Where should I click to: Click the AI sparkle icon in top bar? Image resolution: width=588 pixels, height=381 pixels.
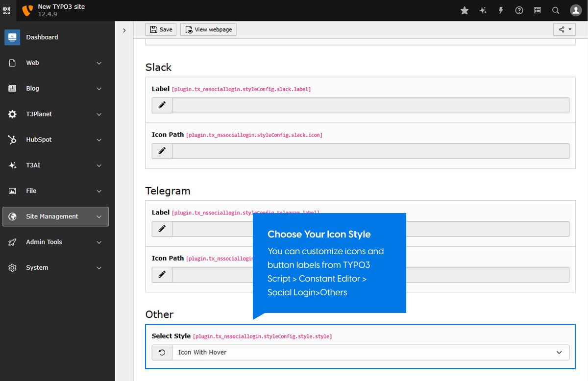pyautogui.click(x=483, y=10)
